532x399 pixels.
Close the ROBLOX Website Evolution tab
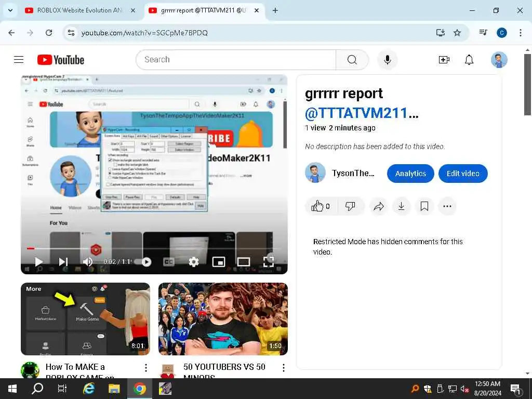click(133, 10)
